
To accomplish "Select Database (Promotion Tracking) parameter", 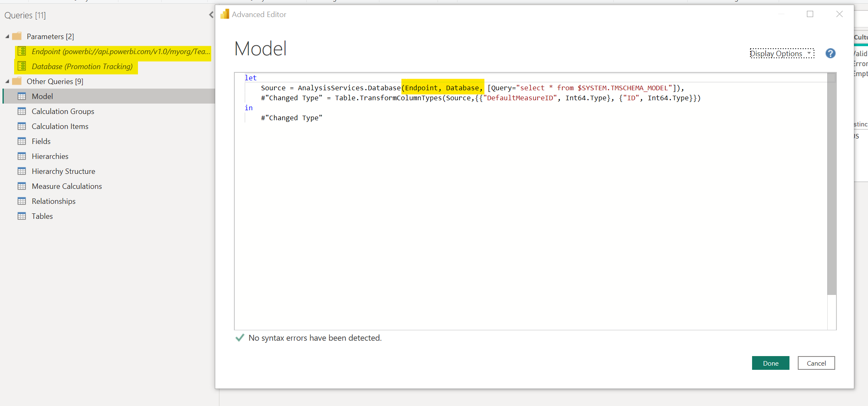I will pyautogui.click(x=82, y=67).
